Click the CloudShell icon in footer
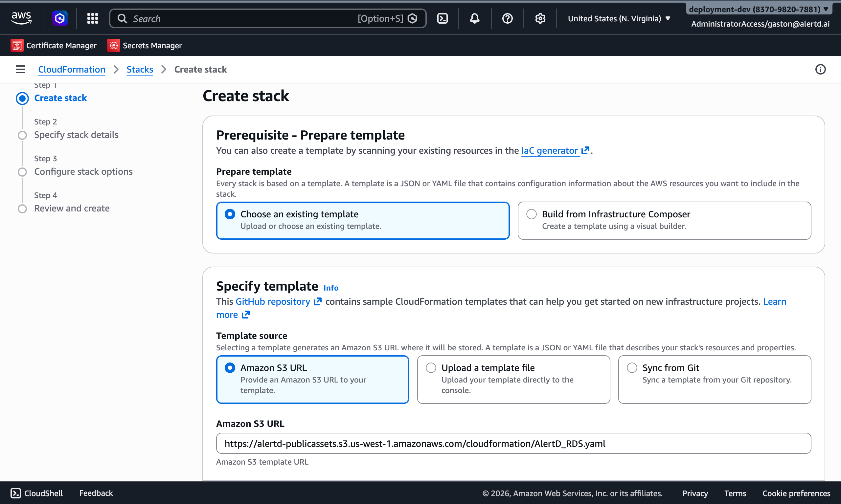The width and height of the screenshot is (841, 504). (16, 493)
